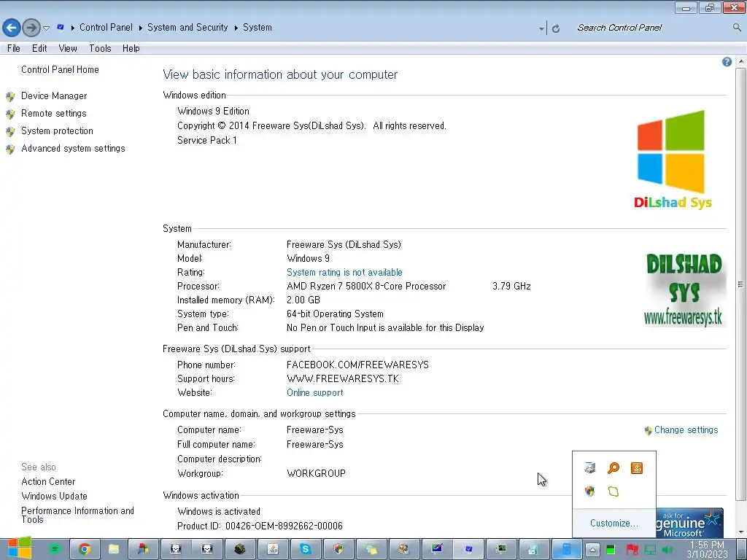Click the scrollbar down arrow
Viewport: 747px width, 560px height.
(x=741, y=532)
